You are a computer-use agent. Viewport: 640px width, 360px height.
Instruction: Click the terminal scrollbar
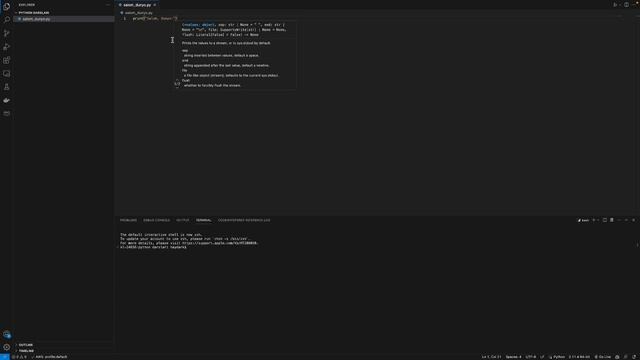(637, 245)
